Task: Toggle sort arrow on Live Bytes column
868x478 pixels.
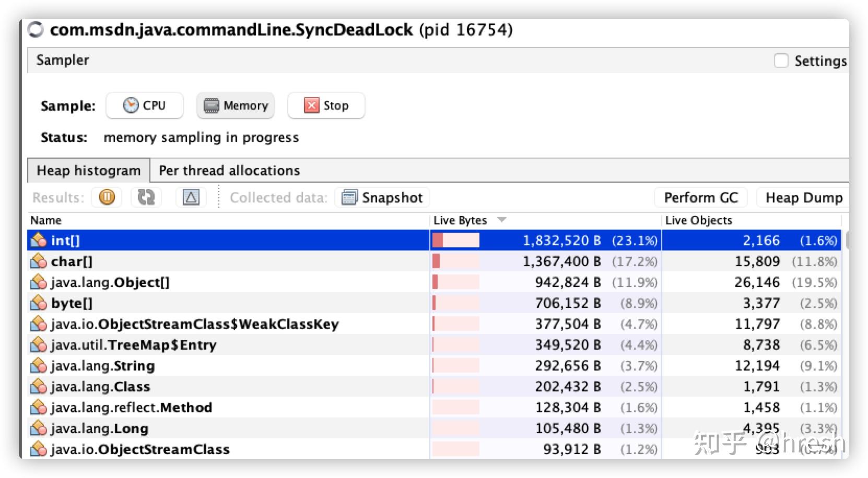Action: [502, 220]
